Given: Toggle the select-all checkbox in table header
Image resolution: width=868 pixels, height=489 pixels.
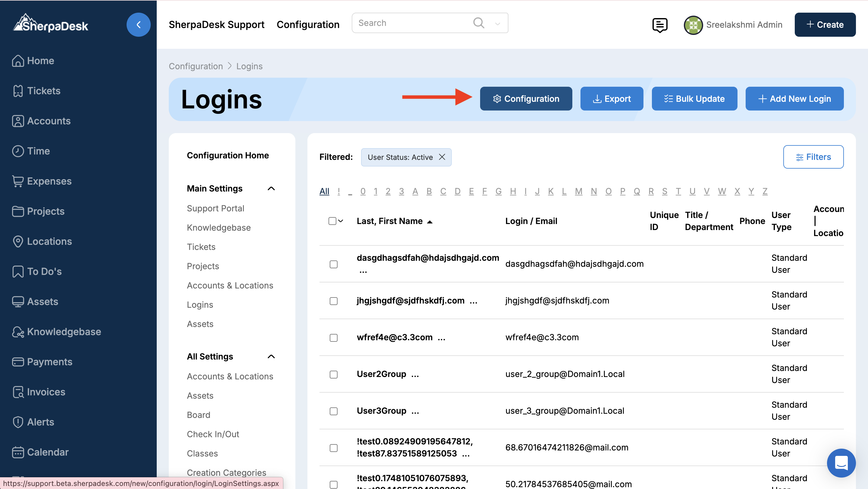Looking at the screenshot, I should point(332,221).
